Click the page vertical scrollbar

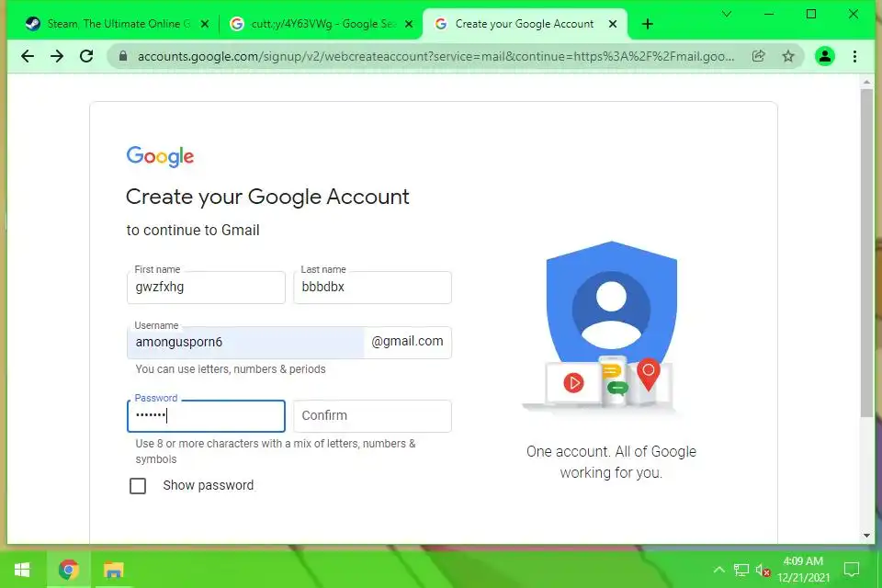click(866, 254)
